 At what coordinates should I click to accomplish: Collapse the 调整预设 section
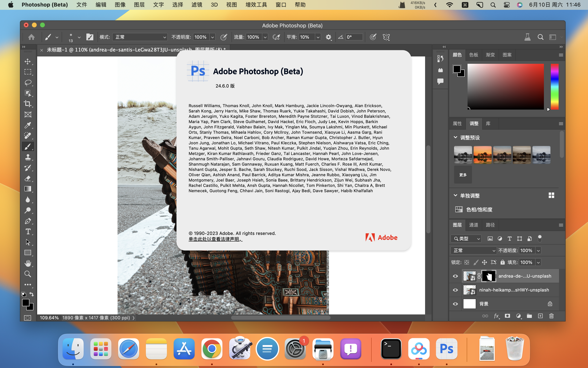coord(455,137)
